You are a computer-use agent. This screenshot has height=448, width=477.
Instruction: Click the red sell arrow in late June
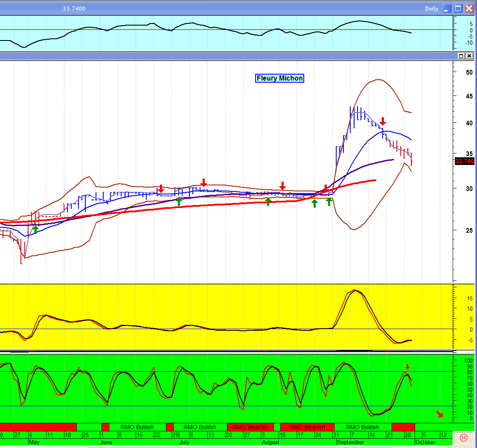click(x=161, y=188)
